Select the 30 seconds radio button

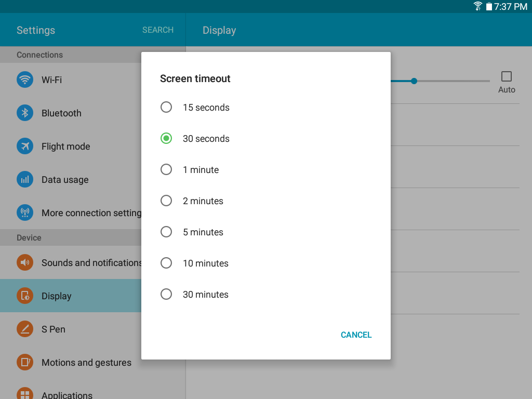click(x=166, y=138)
